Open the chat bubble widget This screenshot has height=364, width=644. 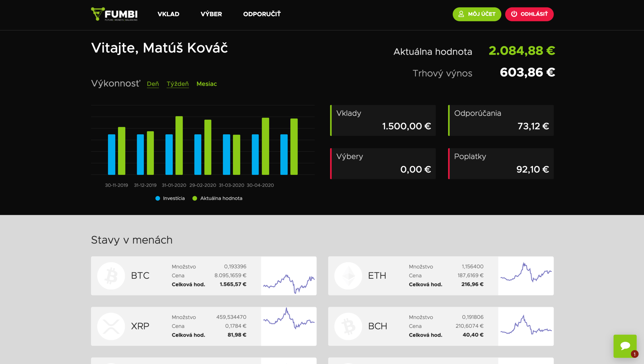click(x=625, y=346)
